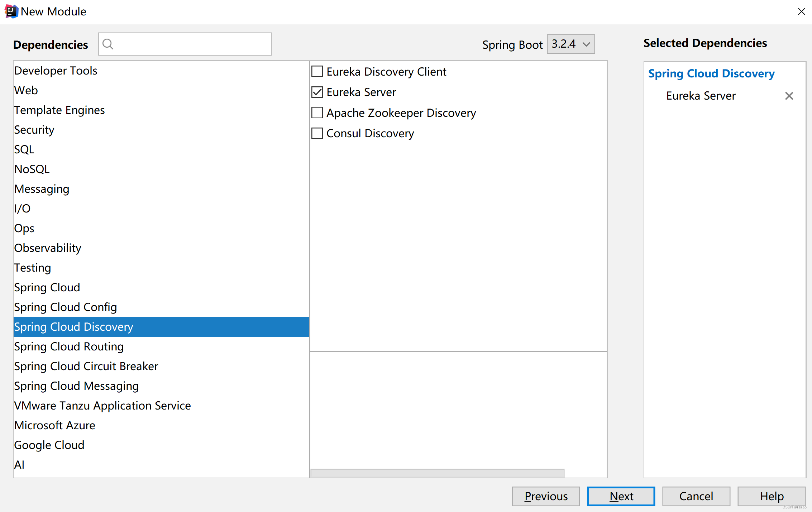Check Apache Zookeeper Discovery
The height and width of the screenshot is (512, 812).
pos(317,113)
